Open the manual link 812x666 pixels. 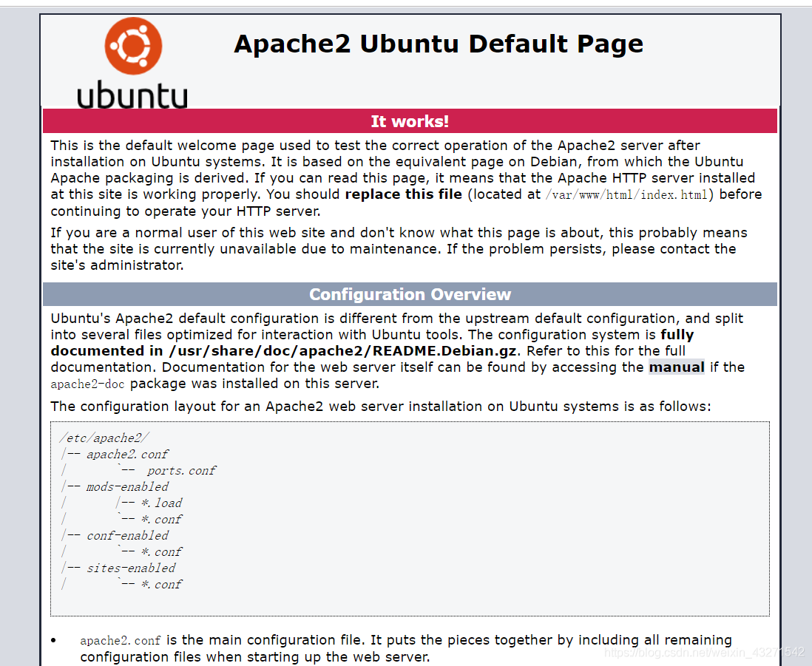[x=677, y=367]
